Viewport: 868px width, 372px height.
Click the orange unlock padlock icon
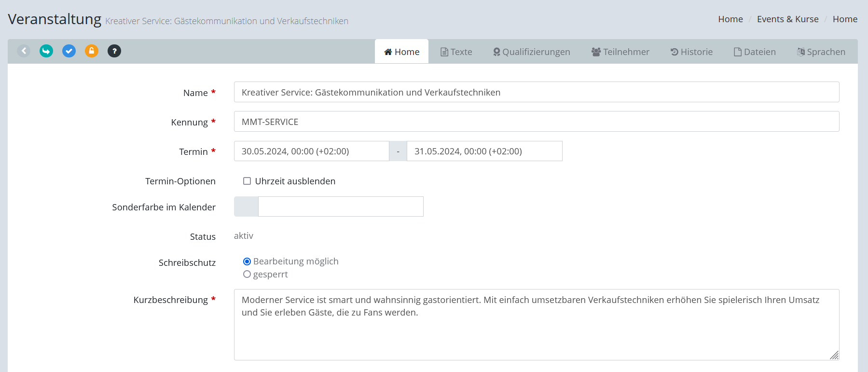pyautogui.click(x=92, y=51)
